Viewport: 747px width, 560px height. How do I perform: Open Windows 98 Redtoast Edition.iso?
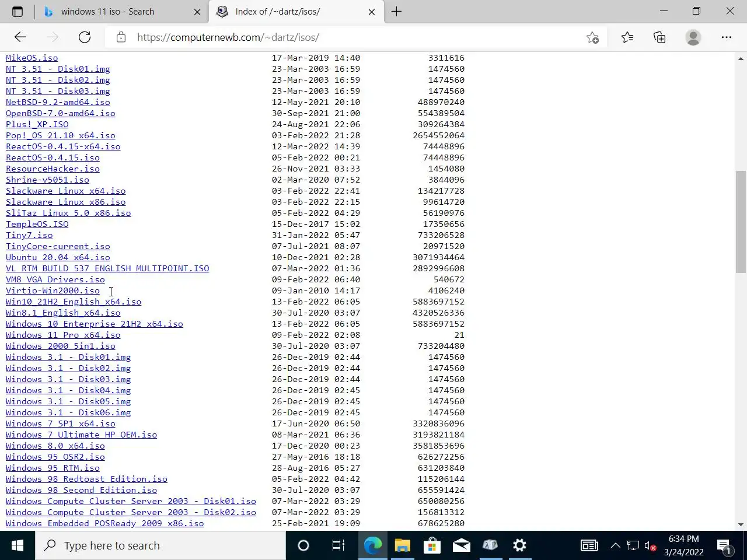point(86,479)
